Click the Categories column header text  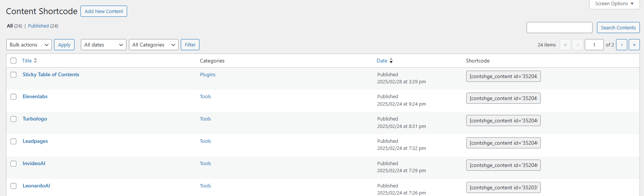click(x=212, y=61)
